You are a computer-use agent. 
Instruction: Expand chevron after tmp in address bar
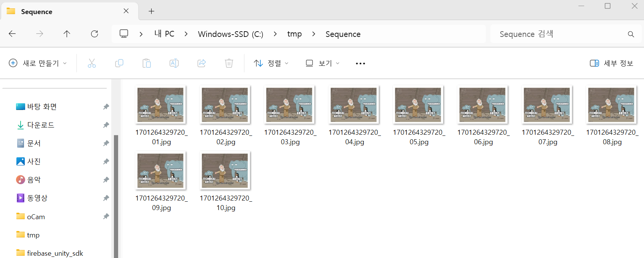pos(314,34)
